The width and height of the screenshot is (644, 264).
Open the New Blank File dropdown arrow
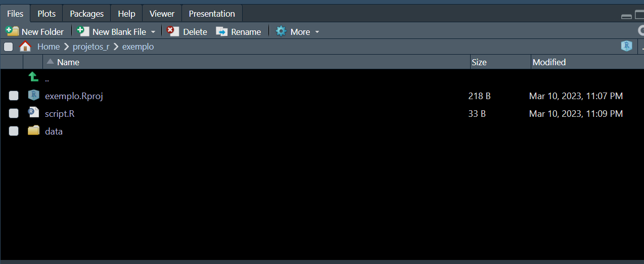pos(153,32)
